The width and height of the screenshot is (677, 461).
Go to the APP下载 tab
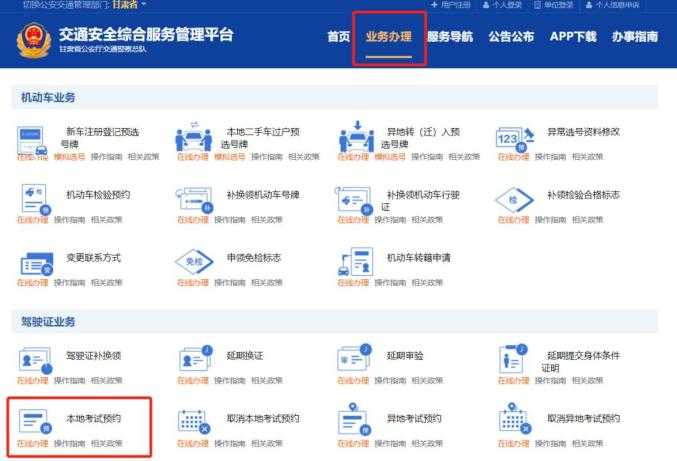(x=573, y=37)
